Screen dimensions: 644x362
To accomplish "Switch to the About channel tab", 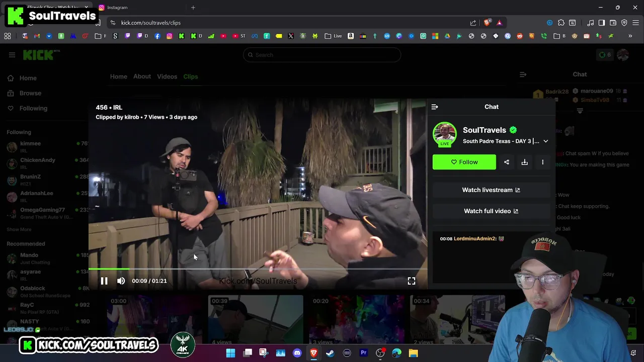I will (x=142, y=76).
